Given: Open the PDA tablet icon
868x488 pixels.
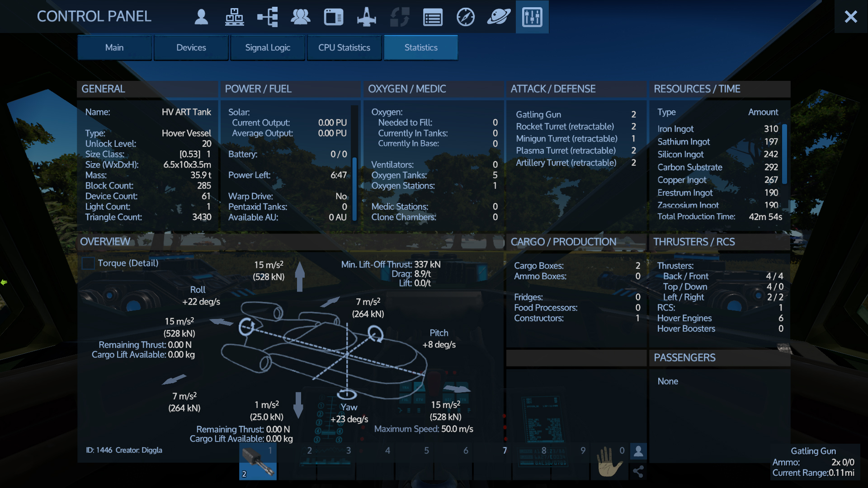Looking at the screenshot, I should click(x=334, y=17).
